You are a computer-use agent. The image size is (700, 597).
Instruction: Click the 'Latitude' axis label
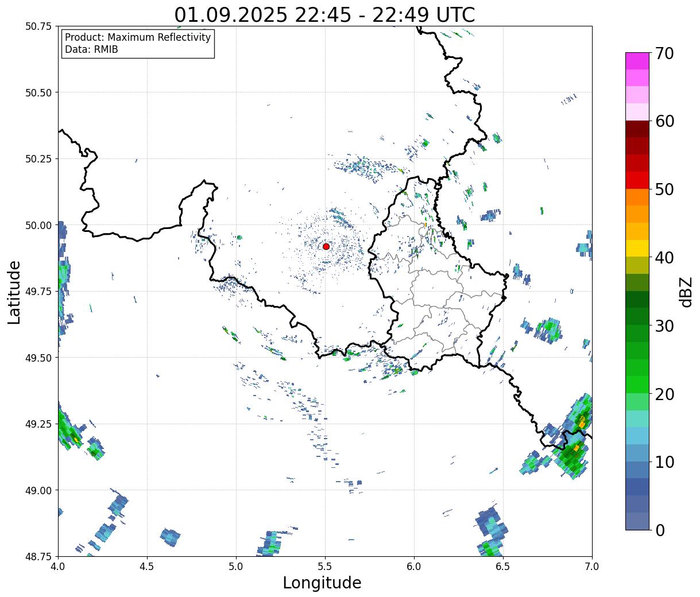point(14,292)
